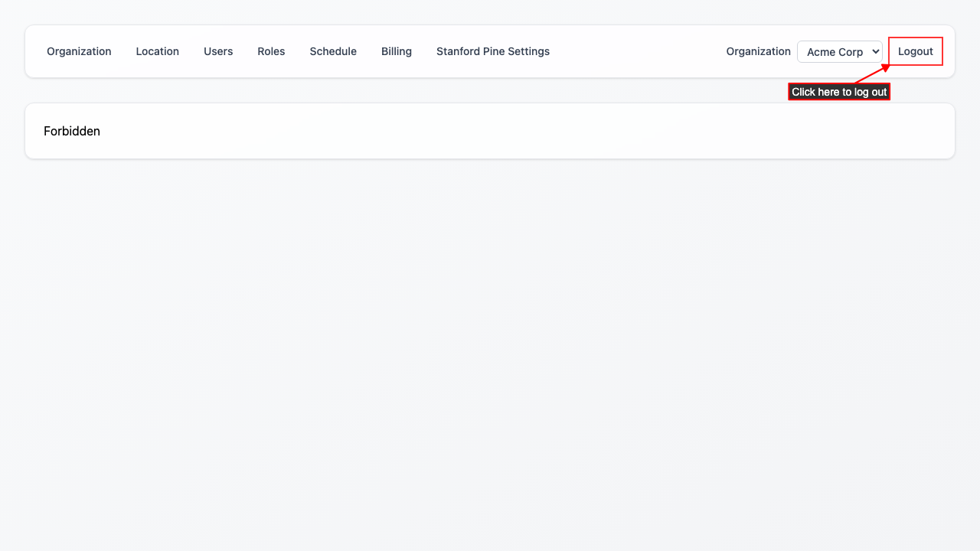Navigate to the Location section
Screen dimensions: 980x551
(157, 51)
